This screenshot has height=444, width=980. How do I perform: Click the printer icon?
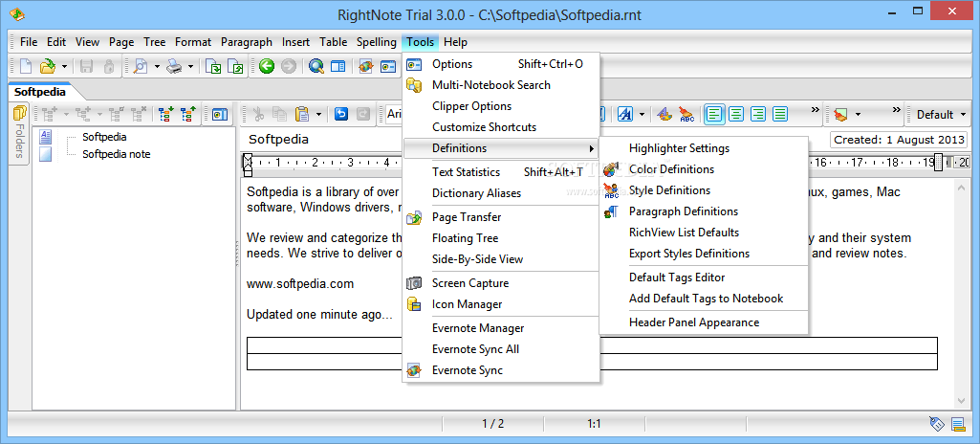click(174, 66)
